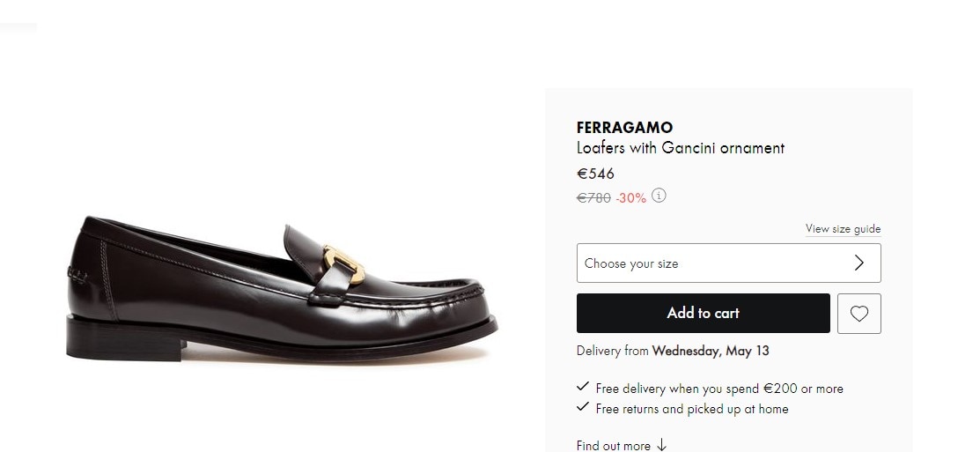Expand the Choose your size dropdown

729,263
